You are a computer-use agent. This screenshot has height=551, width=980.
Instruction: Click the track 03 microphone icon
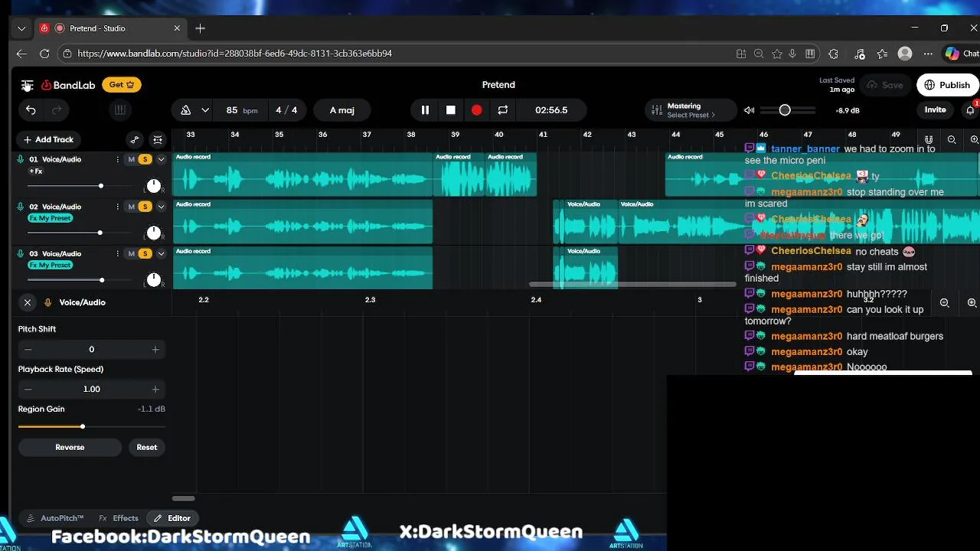[21, 253]
